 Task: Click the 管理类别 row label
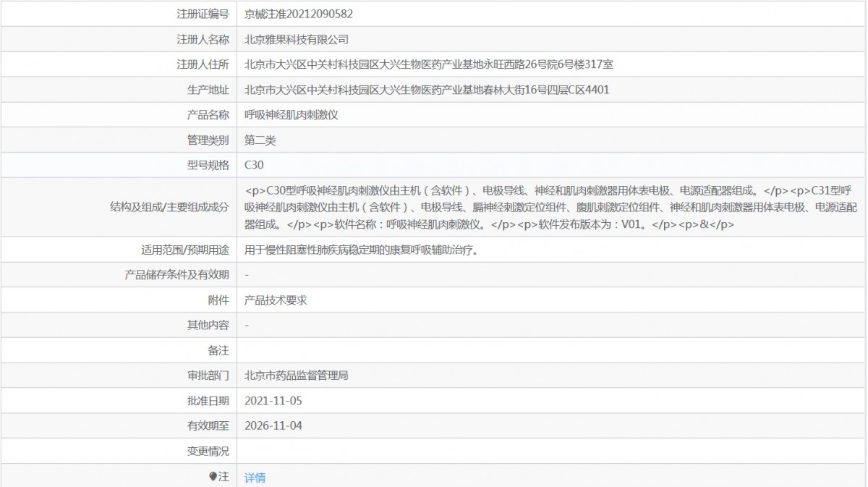[208, 140]
